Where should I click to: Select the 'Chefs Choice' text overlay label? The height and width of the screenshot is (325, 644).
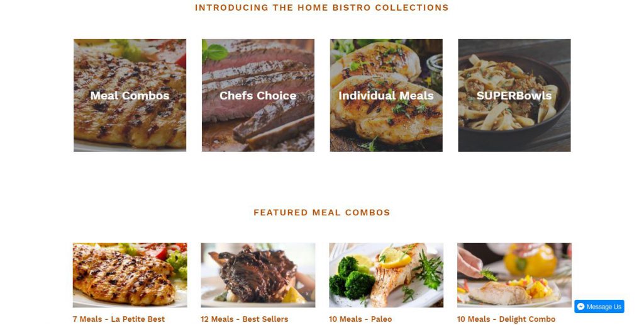(x=258, y=96)
